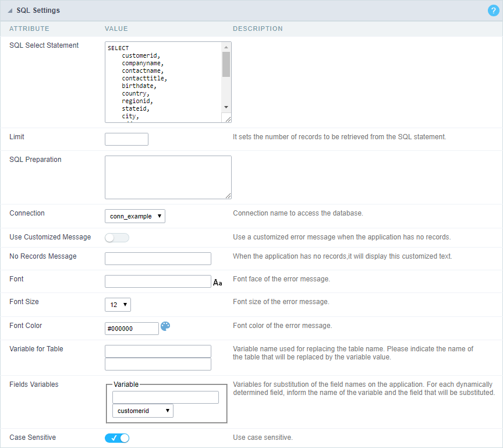Open the color palette next to Font Color

click(x=165, y=327)
